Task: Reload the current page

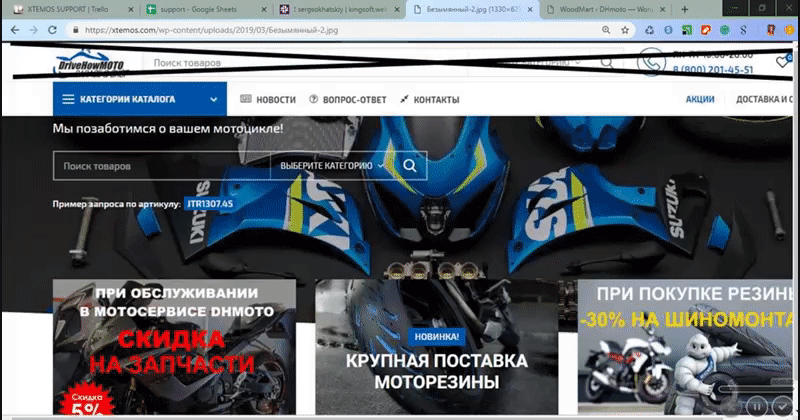Action: pos(53,30)
